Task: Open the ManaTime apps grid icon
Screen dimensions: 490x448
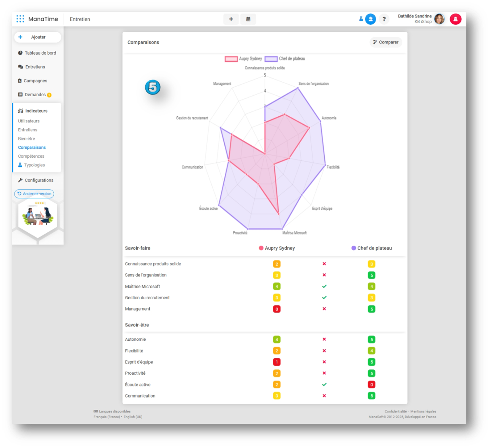Action: [x=20, y=19]
